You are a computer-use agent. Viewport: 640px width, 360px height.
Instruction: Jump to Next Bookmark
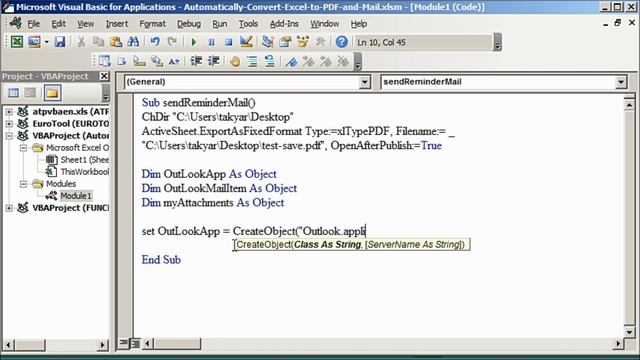click(x=309, y=61)
